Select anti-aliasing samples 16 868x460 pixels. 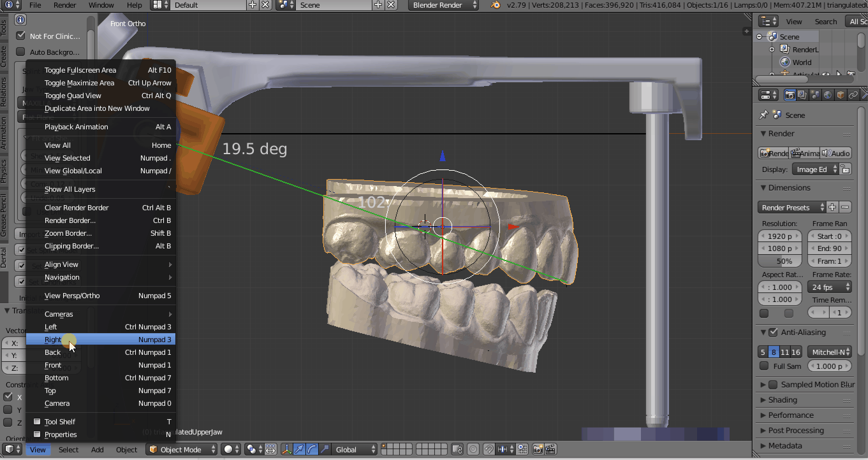coord(796,352)
